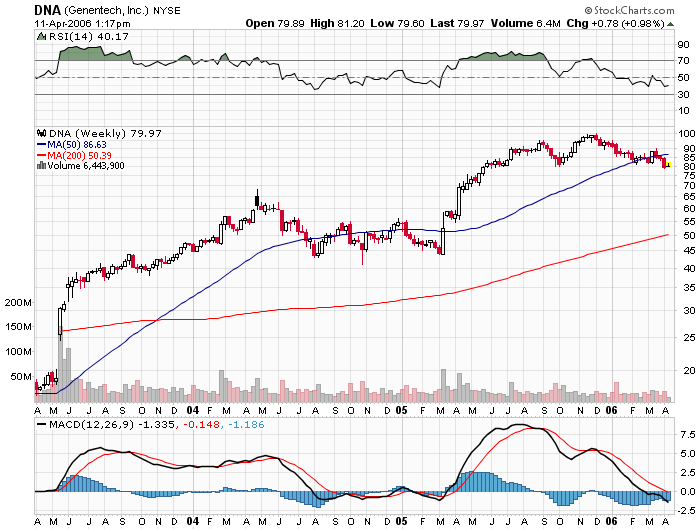700x530 pixels.
Task: Click the 200M label on the volume axis
Action: [x=18, y=303]
